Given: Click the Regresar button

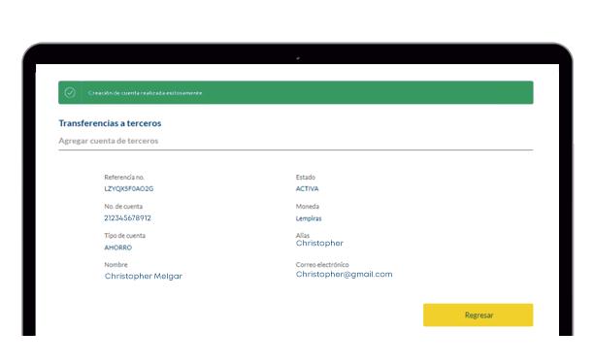Looking at the screenshot, I should [478, 314].
